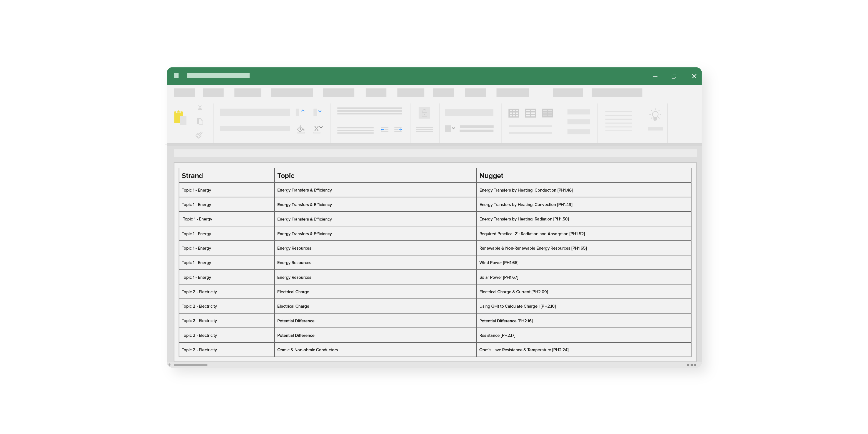Increase font size with the up chevron
The image size is (868, 434).
[x=303, y=111]
